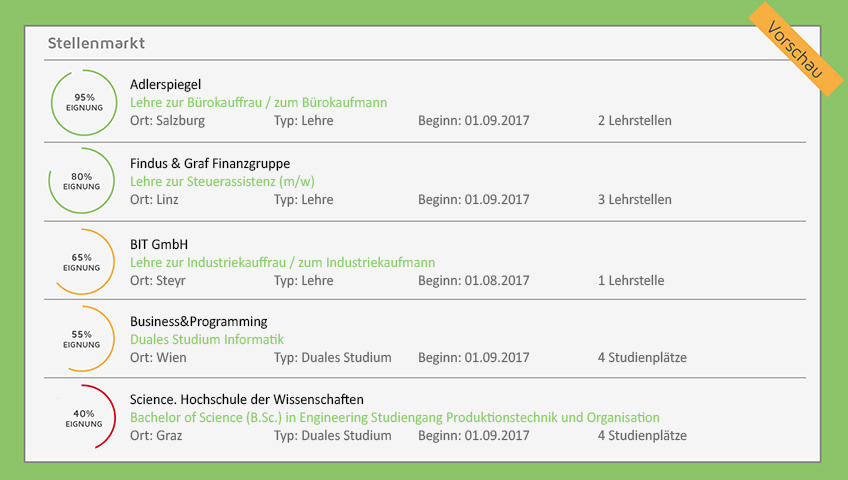848x480 pixels.
Task: Select Science. Hochschule der Wissenschaften entry
Action: coord(247,399)
